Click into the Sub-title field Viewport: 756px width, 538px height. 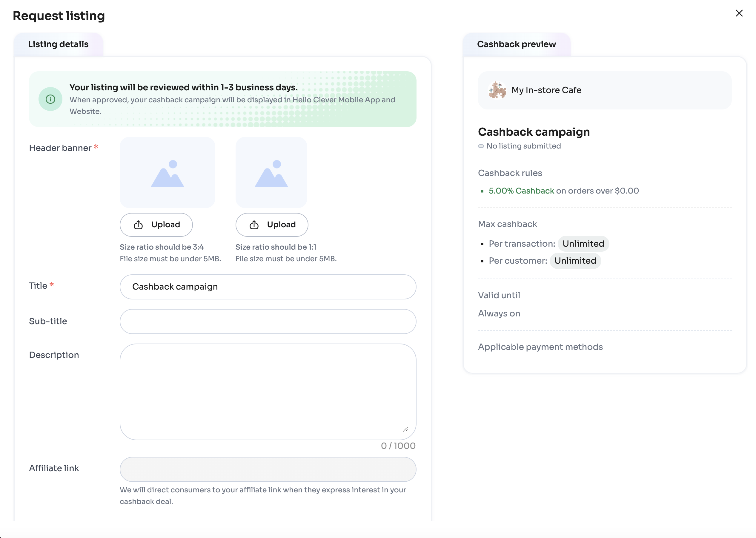tap(268, 321)
